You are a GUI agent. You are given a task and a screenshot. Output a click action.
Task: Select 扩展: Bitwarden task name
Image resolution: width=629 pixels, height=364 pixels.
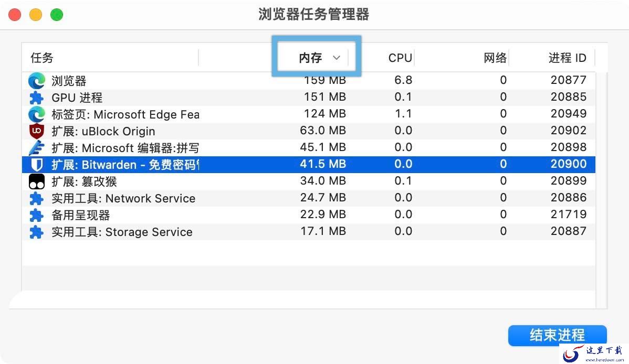125,165
